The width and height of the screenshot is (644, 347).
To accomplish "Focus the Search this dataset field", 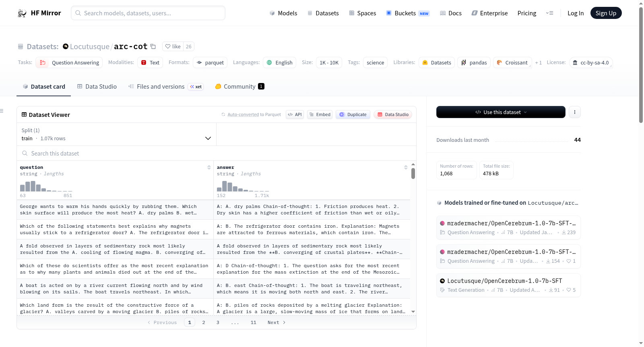I will 217,153.
